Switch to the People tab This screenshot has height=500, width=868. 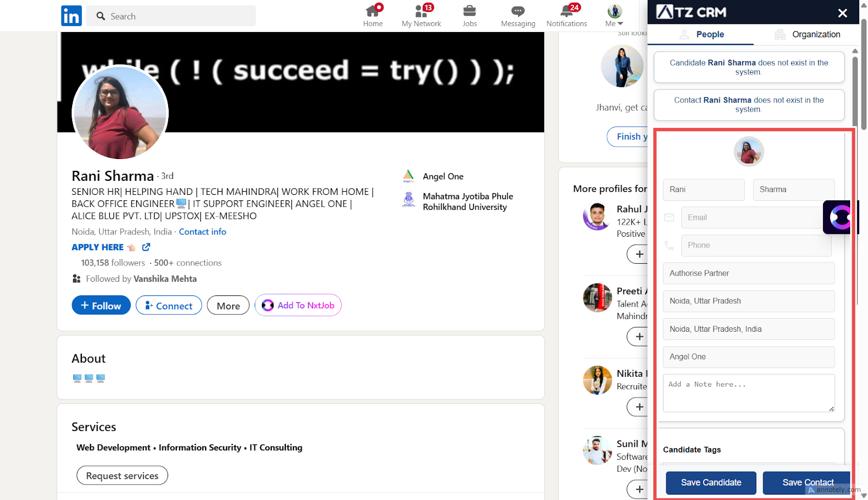(x=701, y=34)
